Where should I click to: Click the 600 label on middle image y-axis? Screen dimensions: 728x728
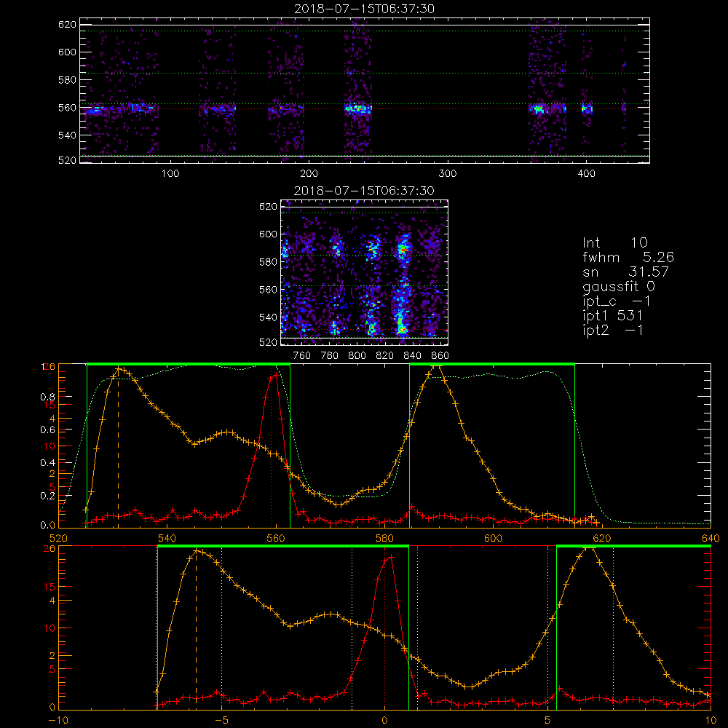click(x=269, y=234)
